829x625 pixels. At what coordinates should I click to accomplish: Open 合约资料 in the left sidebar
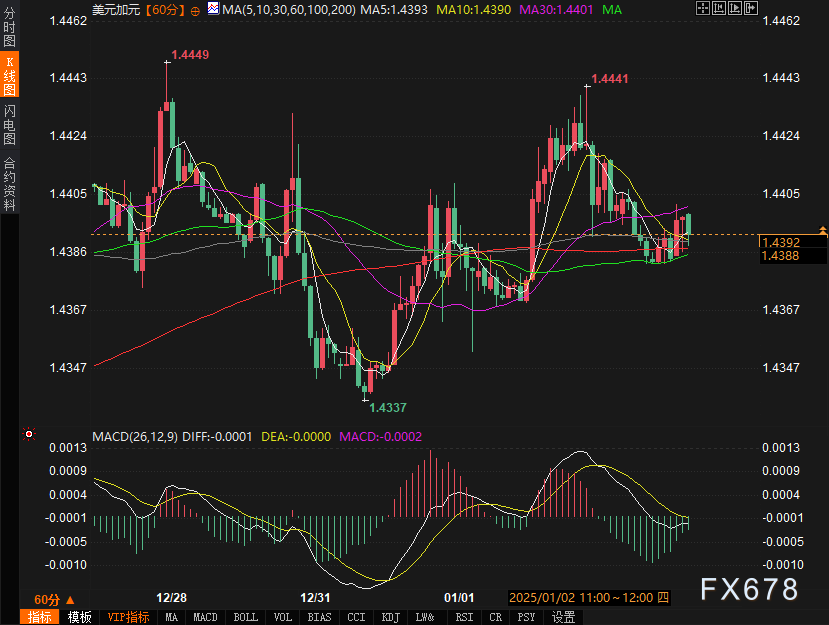[x=10, y=183]
